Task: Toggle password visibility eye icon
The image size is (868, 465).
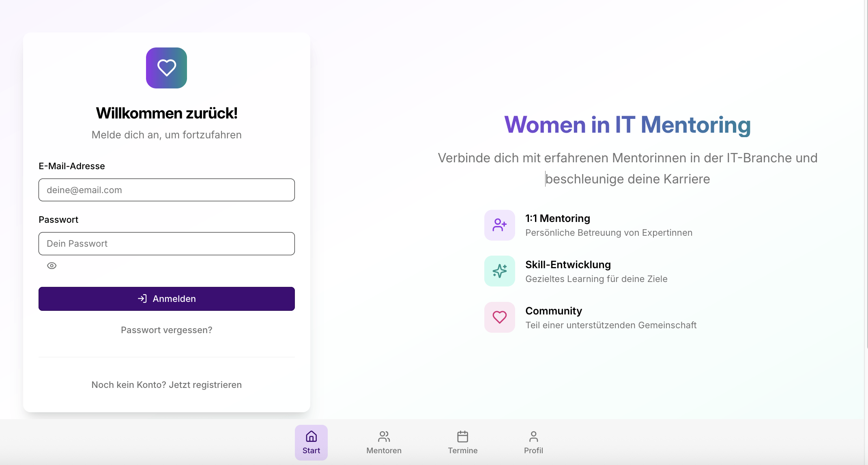Action: 52,266
